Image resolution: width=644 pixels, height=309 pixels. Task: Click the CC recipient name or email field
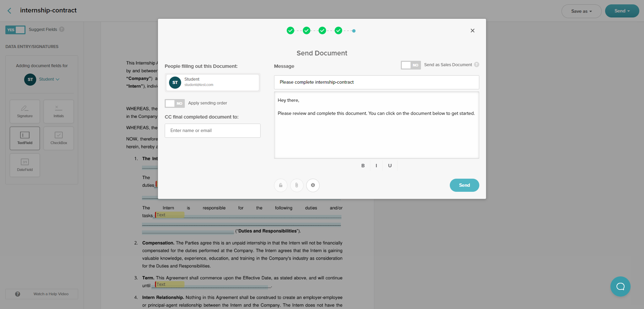tap(212, 130)
